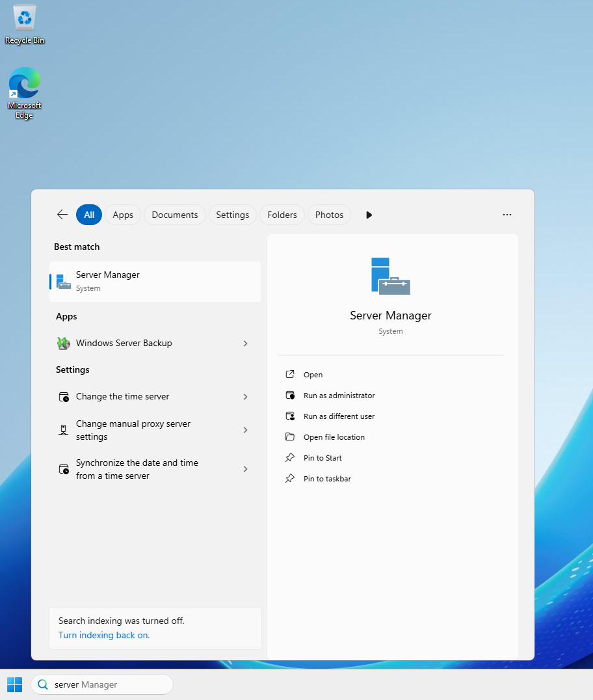Expand manual proxy server settings chevron
The height and width of the screenshot is (700, 593).
point(245,430)
